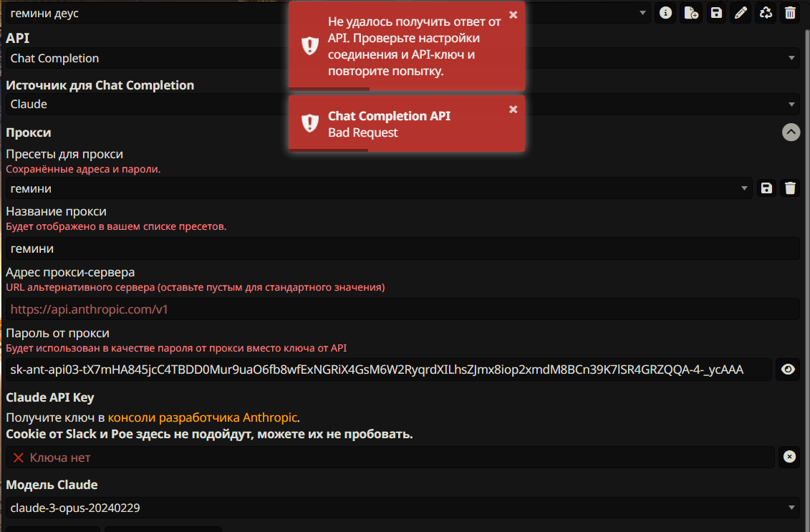Click the URL альтернативного сервера hint text
Screen dimensions: 810x532
196,287
